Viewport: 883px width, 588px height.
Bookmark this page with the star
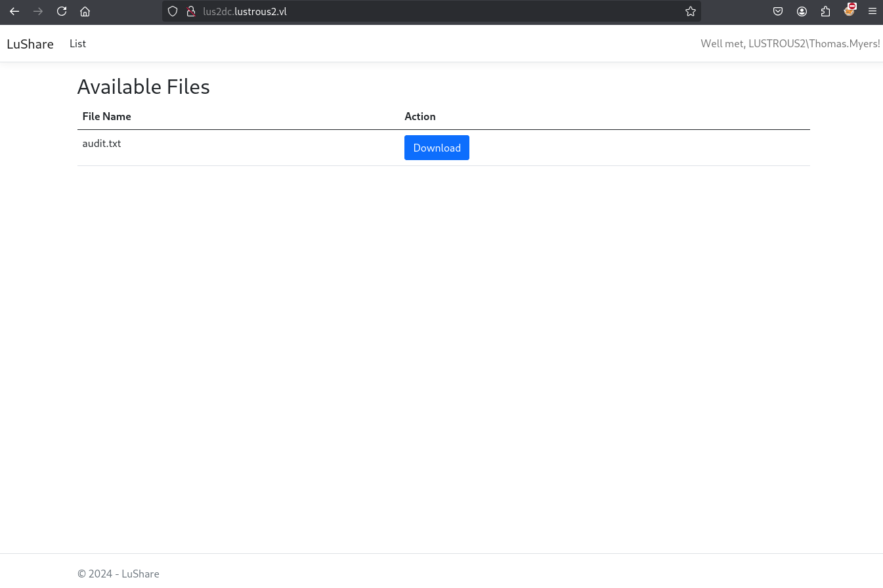tap(691, 11)
